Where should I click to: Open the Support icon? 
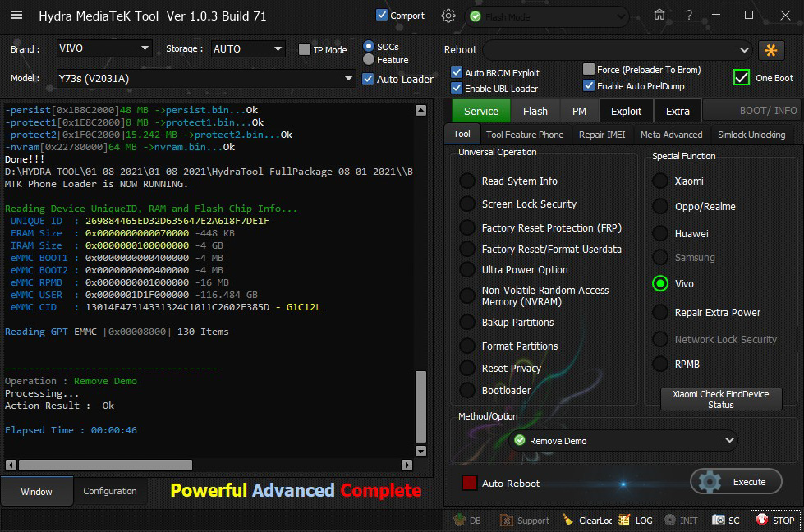[524, 521]
